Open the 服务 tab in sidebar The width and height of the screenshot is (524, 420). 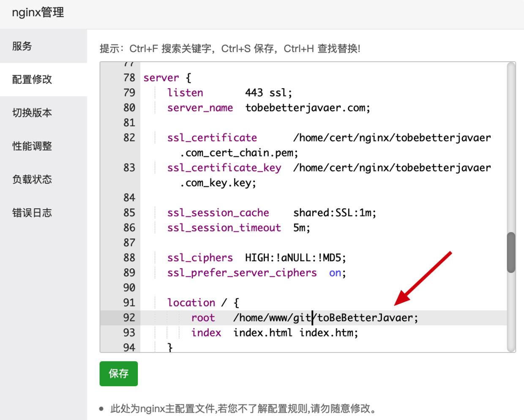(22, 46)
